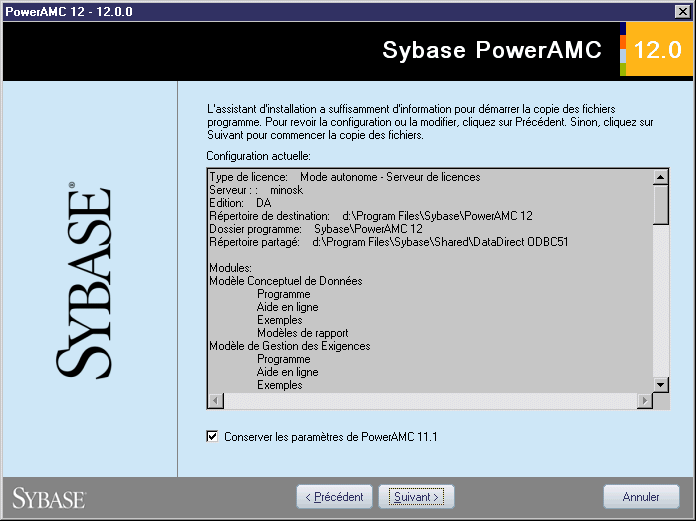This screenshot has width=696, height=521.
Task: Go back with the Précédent button
Action: [334, 497]
